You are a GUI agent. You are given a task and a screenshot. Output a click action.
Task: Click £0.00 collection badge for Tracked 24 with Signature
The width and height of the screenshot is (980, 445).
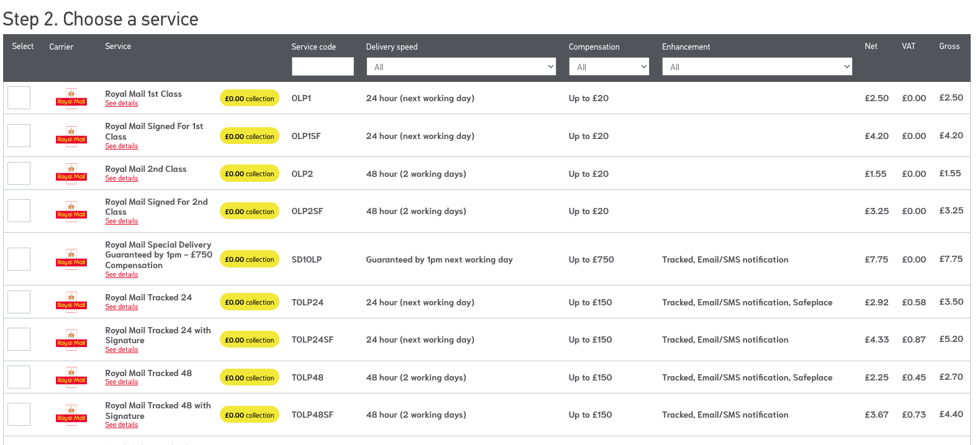(250, 339)
